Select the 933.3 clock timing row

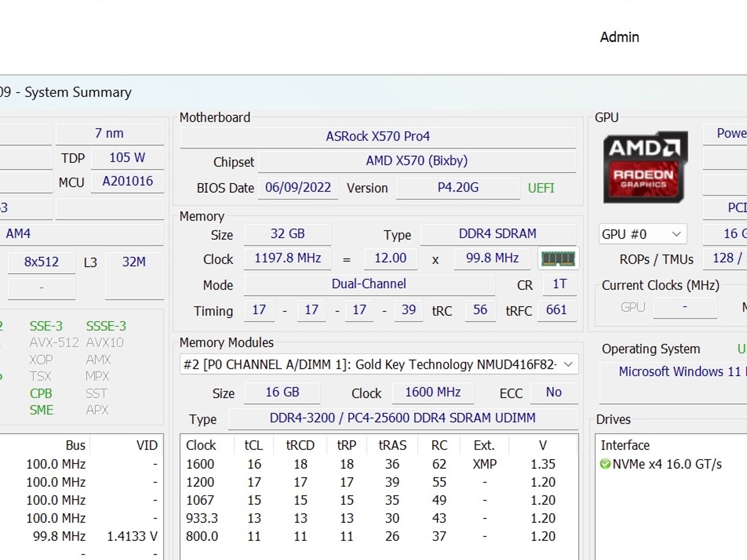pyautogui.click(x=379, y=518)
